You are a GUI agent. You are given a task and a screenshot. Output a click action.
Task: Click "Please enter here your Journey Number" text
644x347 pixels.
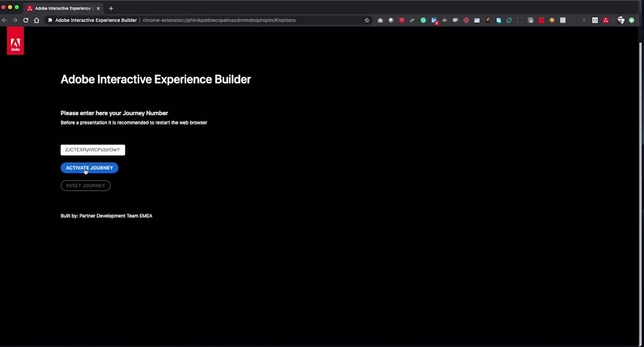tap(114, 113)
